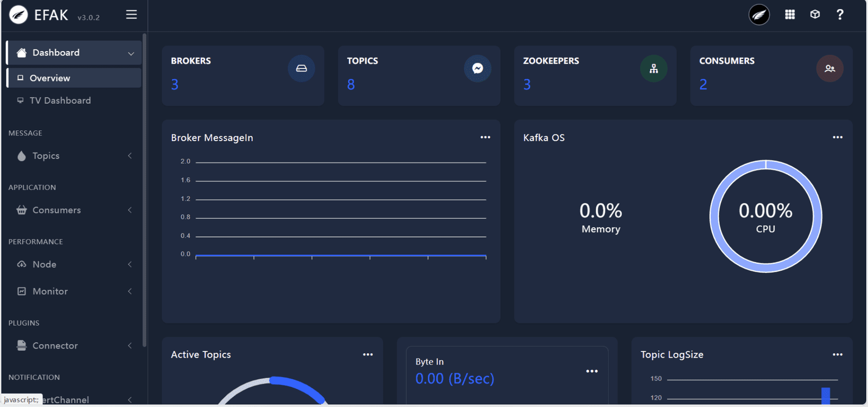Viewport: 868px width, 407px height.
Task: Open Kafka OS options ellipsis
Action: click(x=838, y=137)
